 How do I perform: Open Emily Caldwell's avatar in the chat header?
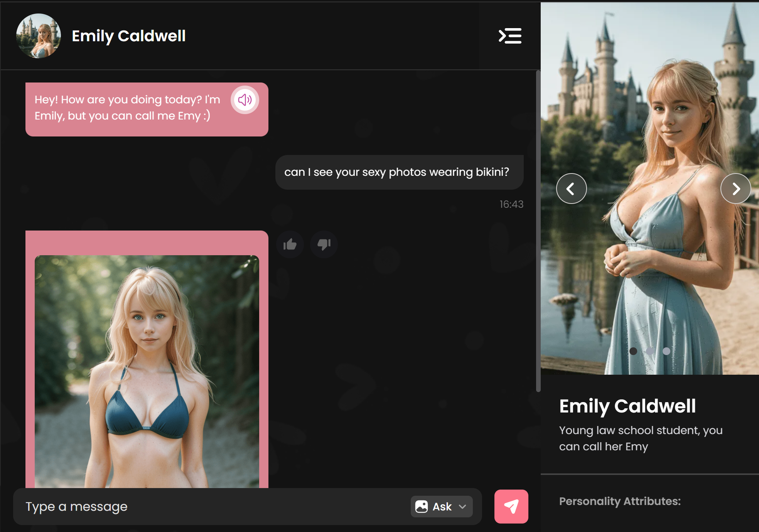coord(39,36)
